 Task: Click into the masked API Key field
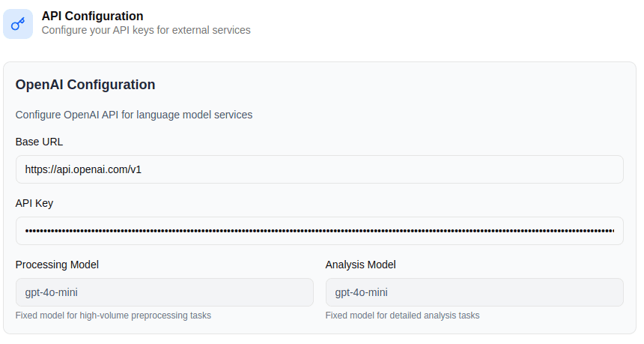(x=319, y=231)
